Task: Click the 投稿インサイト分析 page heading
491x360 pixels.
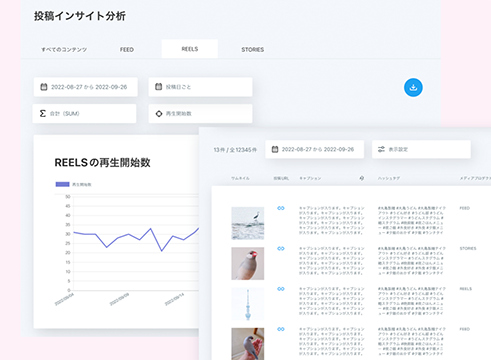Action: pos(80,16)
